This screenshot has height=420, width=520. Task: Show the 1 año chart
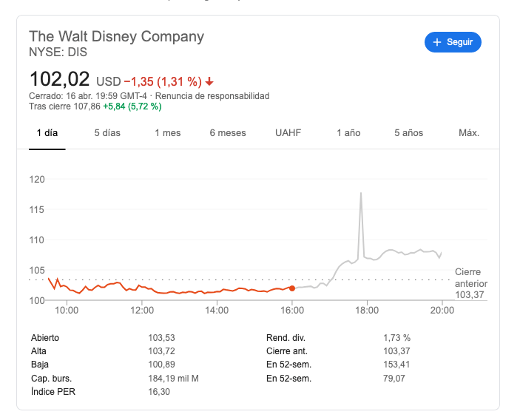pos(348,133)
